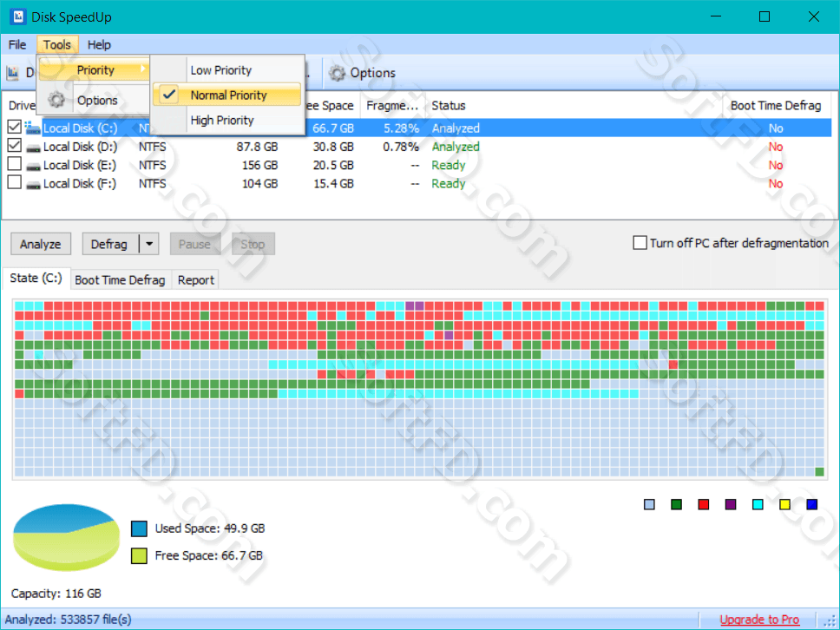
Task: Open the Boot Time Defrag tab
Action: point(120,280)
